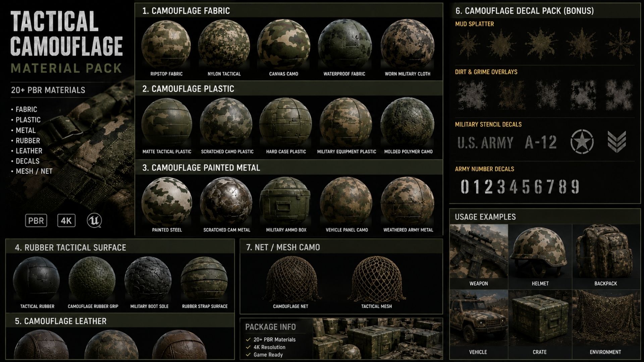Open the Weapon usage example

(479, 257)
